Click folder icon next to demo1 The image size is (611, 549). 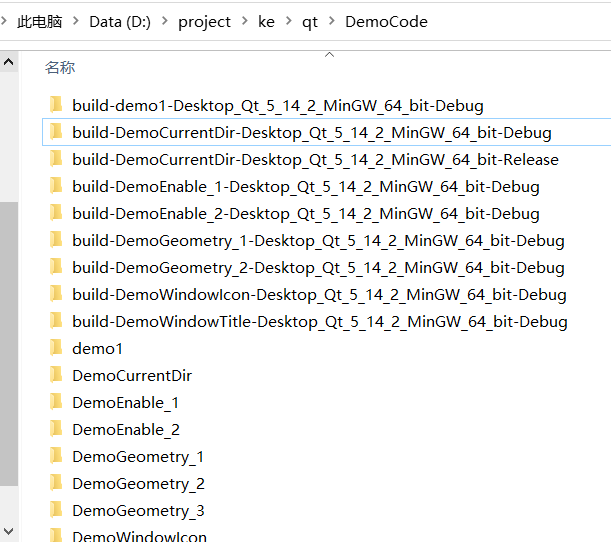pos(56,348)
